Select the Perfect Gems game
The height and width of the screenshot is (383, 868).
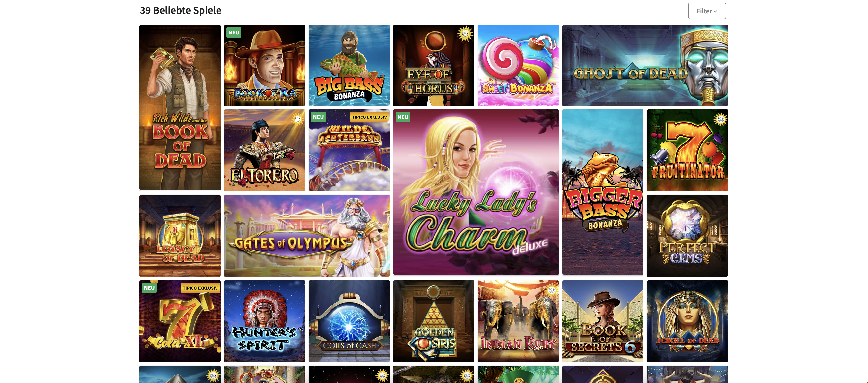coord(687,236)
